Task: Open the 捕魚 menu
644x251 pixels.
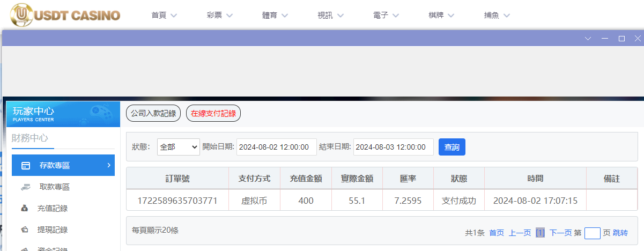Action: click(x=497, y=16)
